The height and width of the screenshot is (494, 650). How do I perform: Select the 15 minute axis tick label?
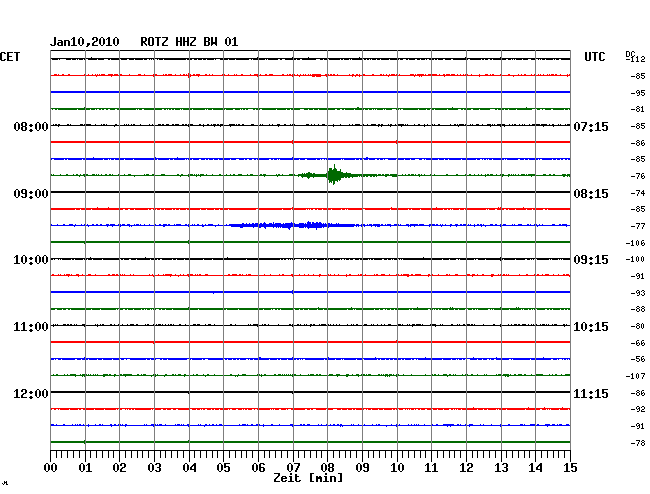pos(570,468)
